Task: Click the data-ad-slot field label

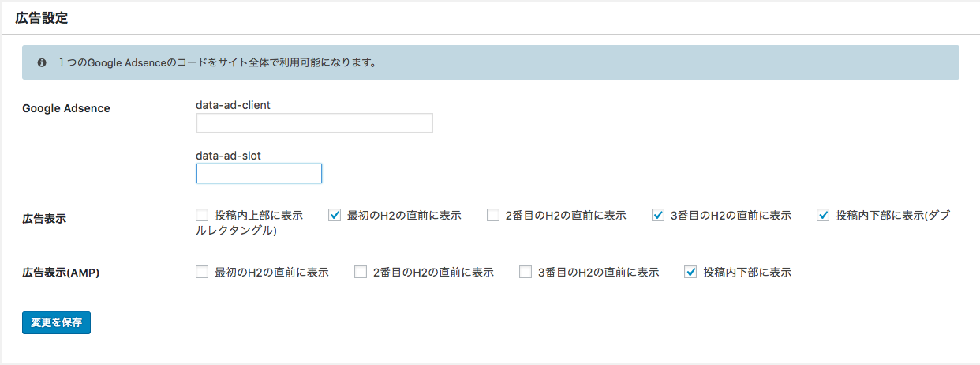Action: click(x=228, y=156)
